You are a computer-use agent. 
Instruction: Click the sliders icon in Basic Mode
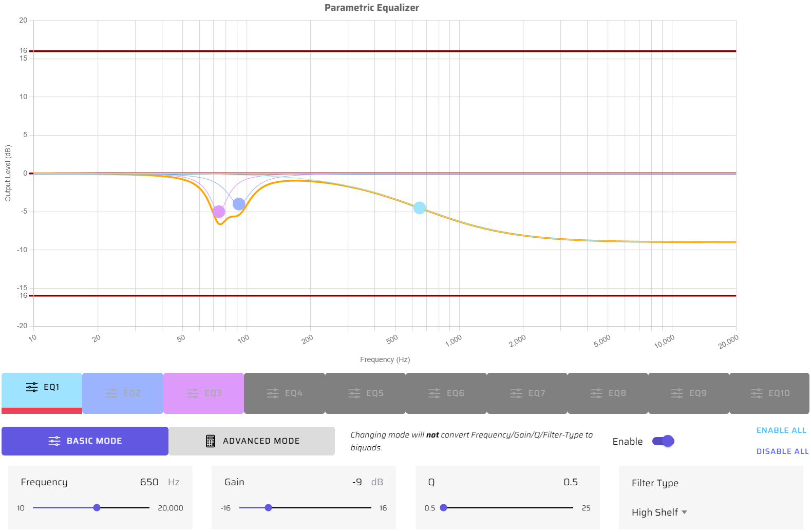pyautogui.click(x=54, y=441)
